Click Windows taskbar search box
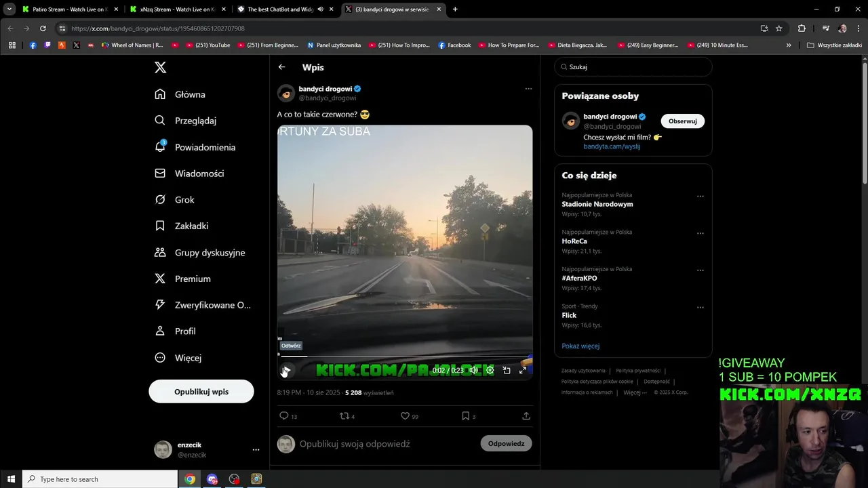The width and height of the screenshot is (868, 488). (100, 479)
